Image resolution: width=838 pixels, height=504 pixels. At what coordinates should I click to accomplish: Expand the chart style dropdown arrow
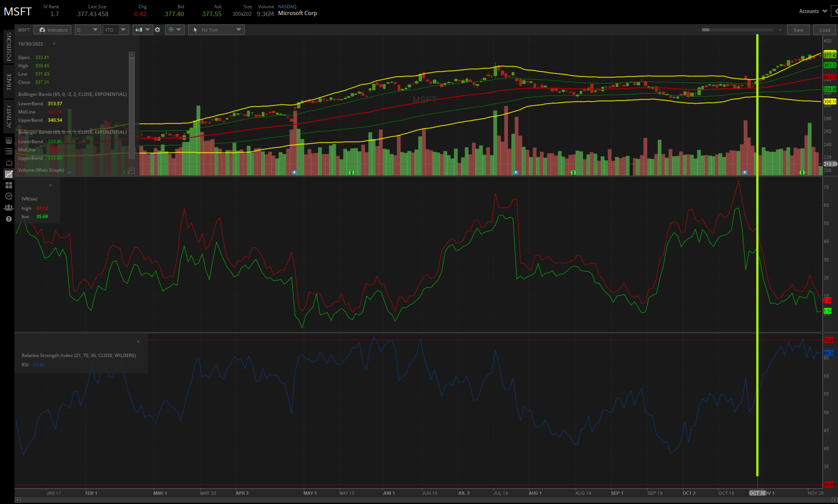click(147, 30)
